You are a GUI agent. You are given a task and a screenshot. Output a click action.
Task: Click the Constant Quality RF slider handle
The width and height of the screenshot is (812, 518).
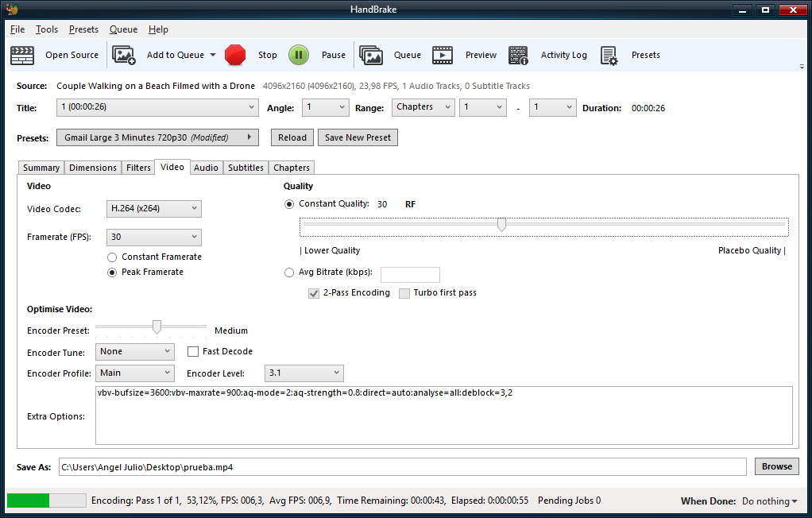tap(501, 226)
